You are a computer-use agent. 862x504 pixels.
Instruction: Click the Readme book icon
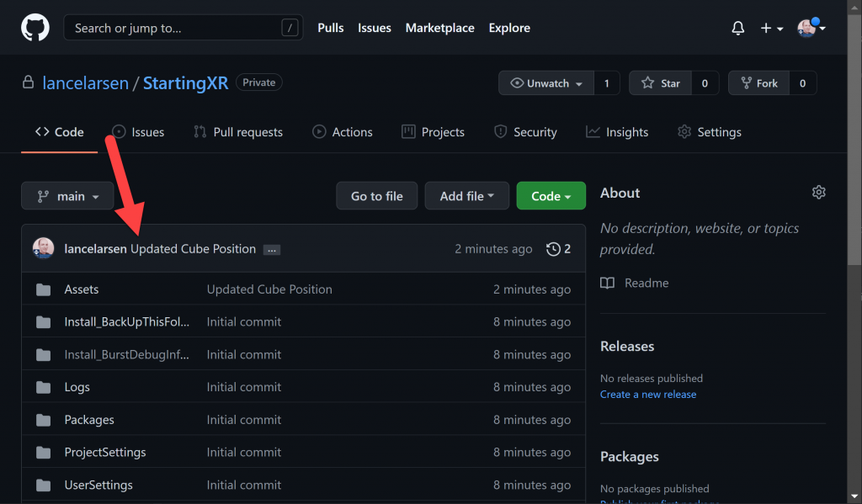(x=608, y=283)
